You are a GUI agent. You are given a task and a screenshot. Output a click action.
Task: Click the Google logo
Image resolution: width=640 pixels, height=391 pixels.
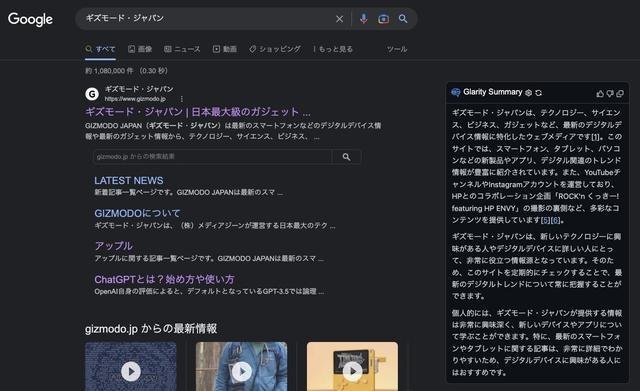pos(30,19)
